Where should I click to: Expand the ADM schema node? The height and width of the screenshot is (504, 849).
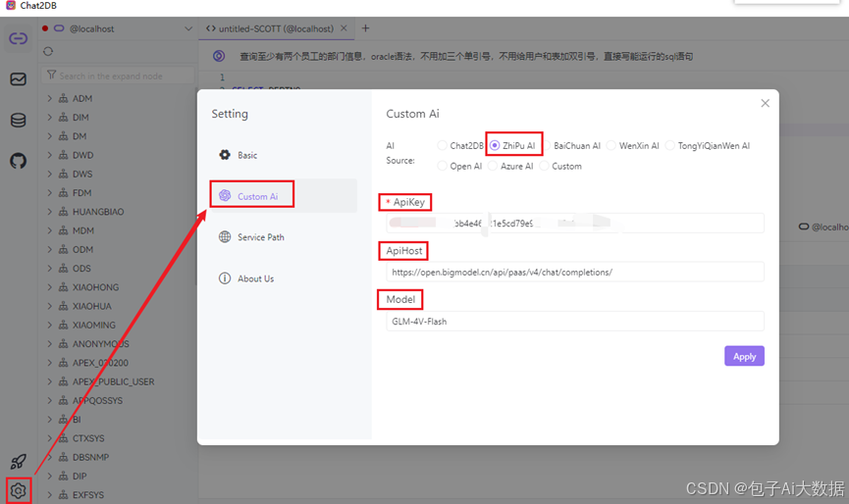(x=49, y=98)
